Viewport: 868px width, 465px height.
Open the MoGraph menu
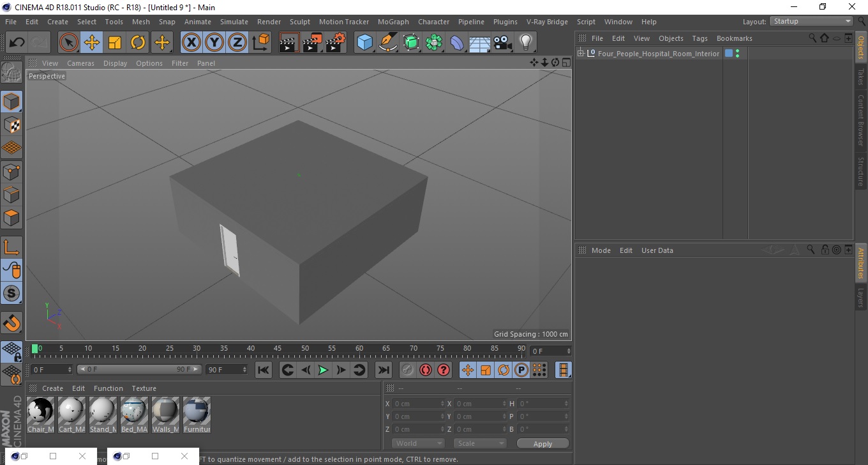393,22
